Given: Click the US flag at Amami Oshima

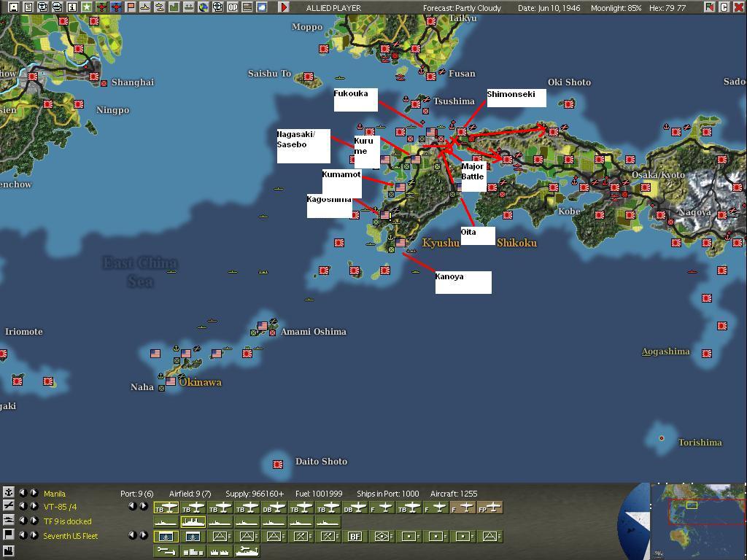Looking at the screenshot, I should [x=263, y=326].
